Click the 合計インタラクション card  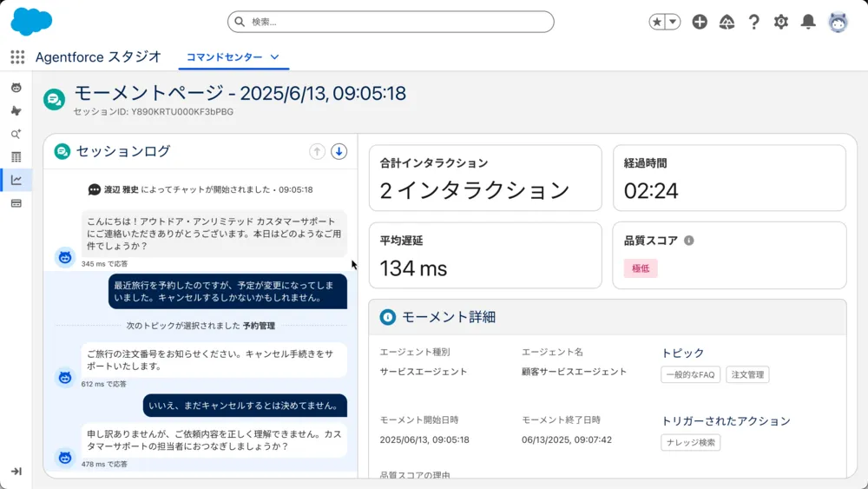point(485,178)
